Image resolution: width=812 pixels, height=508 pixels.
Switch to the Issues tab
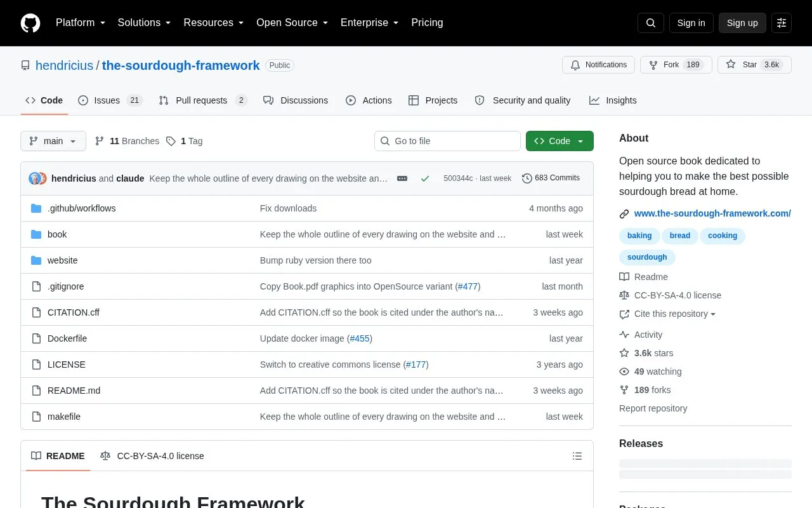[x=110, y=100]
